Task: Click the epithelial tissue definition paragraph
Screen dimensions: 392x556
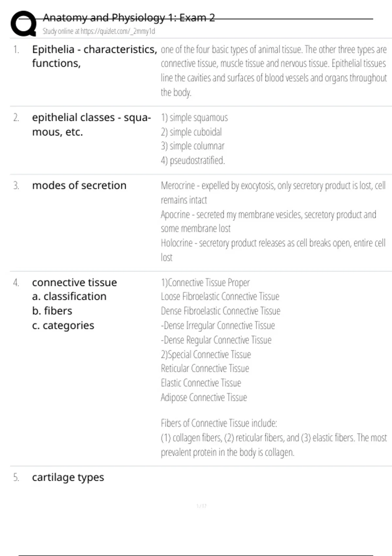Action: (x=273, y=71)
